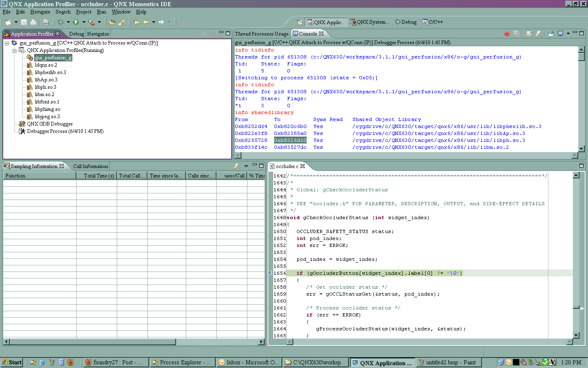Collapse the QNX Application Profiler(Running) node

tap(14, 51)
